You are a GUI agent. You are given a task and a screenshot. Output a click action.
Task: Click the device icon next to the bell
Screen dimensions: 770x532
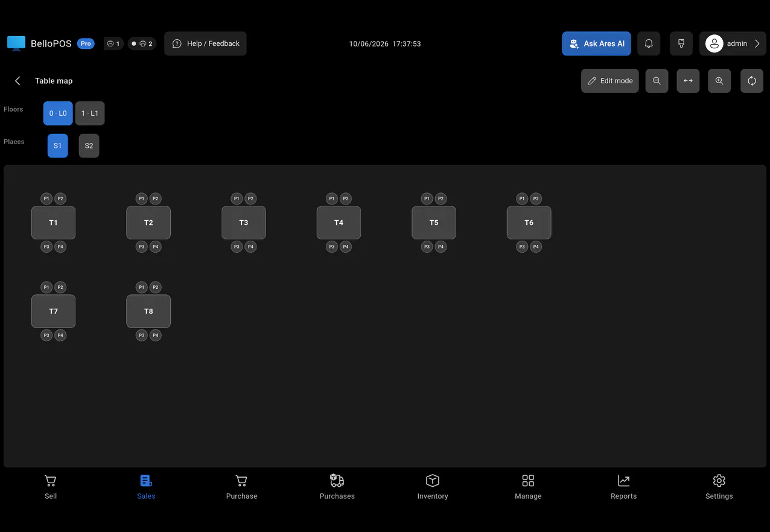click(681, 43)
